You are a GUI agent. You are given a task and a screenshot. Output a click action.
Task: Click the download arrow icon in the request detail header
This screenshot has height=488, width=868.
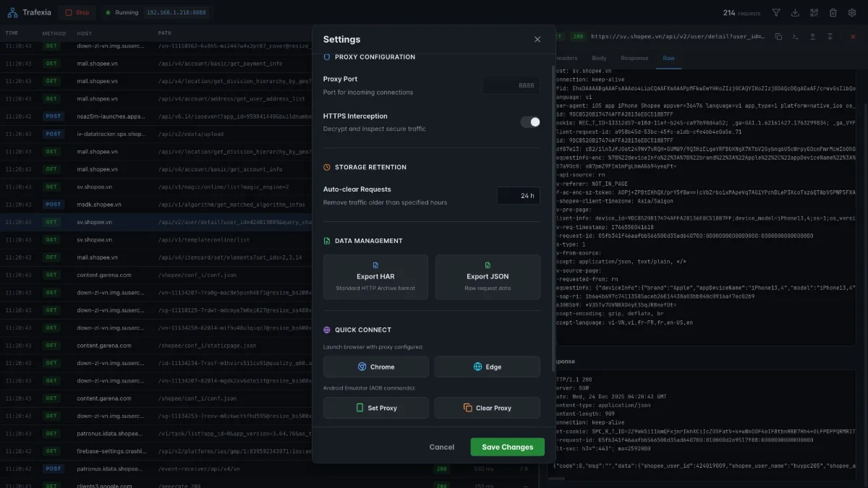pyautogui.click(x=829, y=37)
